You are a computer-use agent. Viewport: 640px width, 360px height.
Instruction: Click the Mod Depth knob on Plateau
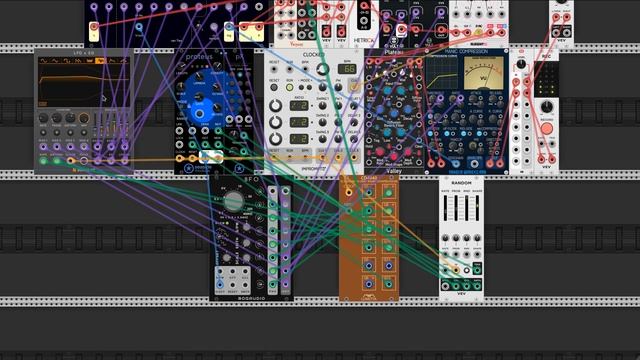click(407, 152)
